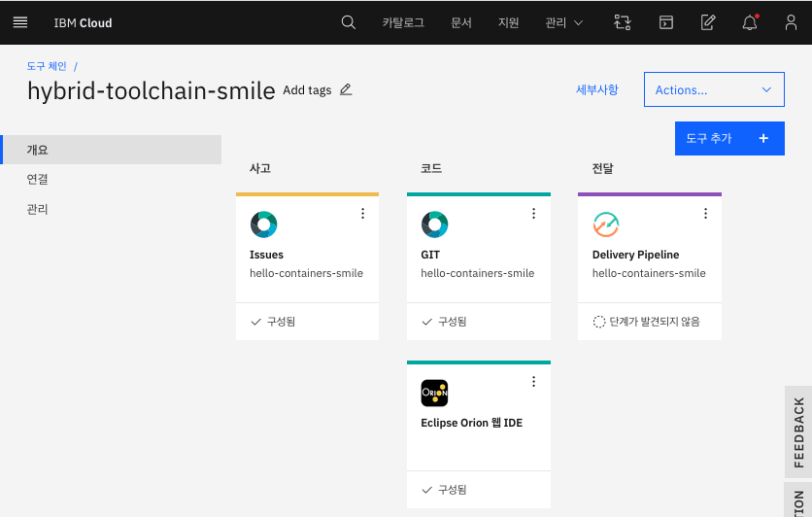Click the hybrid-toolchain-smile title
812x517 pixels.
152,90
